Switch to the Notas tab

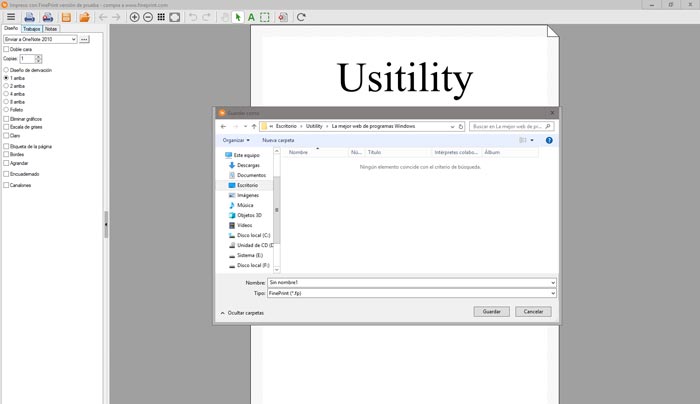[51, 29]
